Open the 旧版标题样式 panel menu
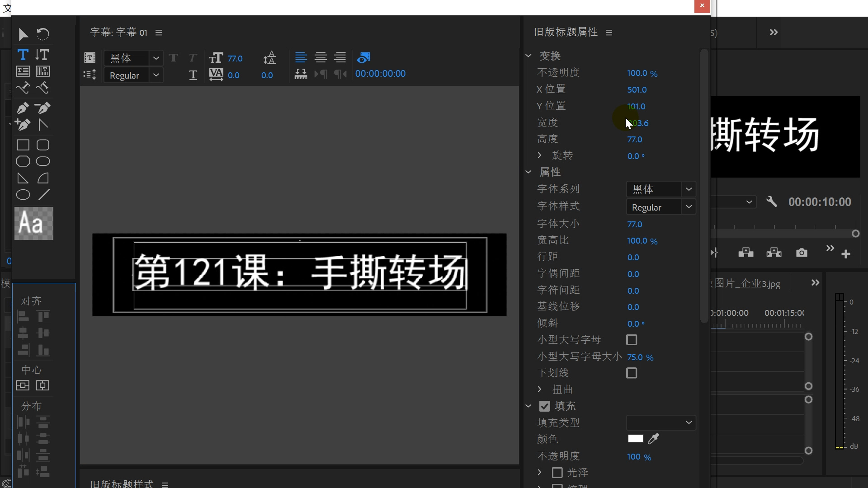 click(x=165, y=484)
